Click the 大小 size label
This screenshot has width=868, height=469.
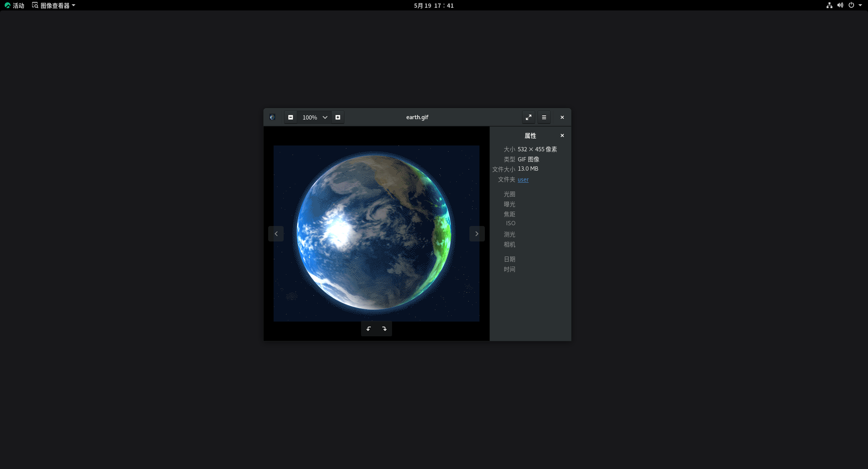pyautogui.click(x=509, y=149)
